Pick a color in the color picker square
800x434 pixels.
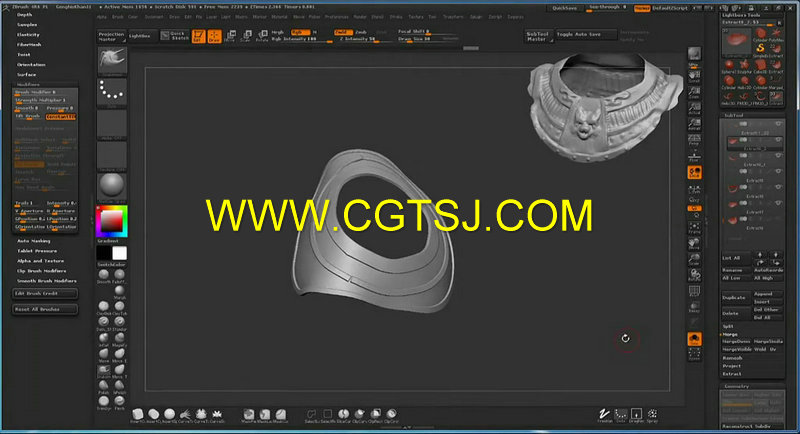pyautogui.click(x=112, y=221)
